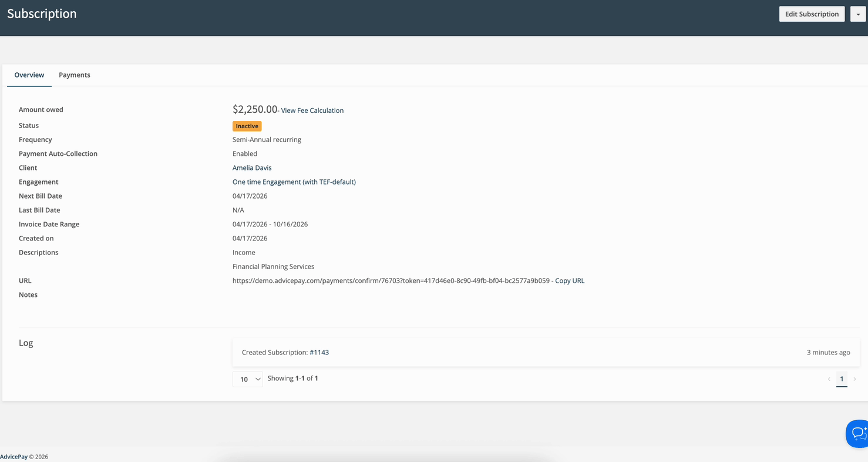Click the $2,250.00 amount owed value
The height and width of the screenshot is (462, 868).
click(255, 109)
